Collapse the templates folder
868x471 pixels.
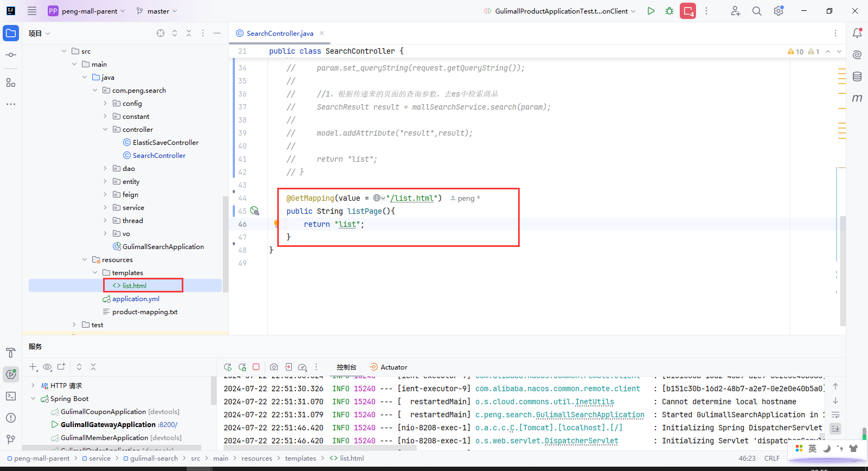tap(95, 273)
